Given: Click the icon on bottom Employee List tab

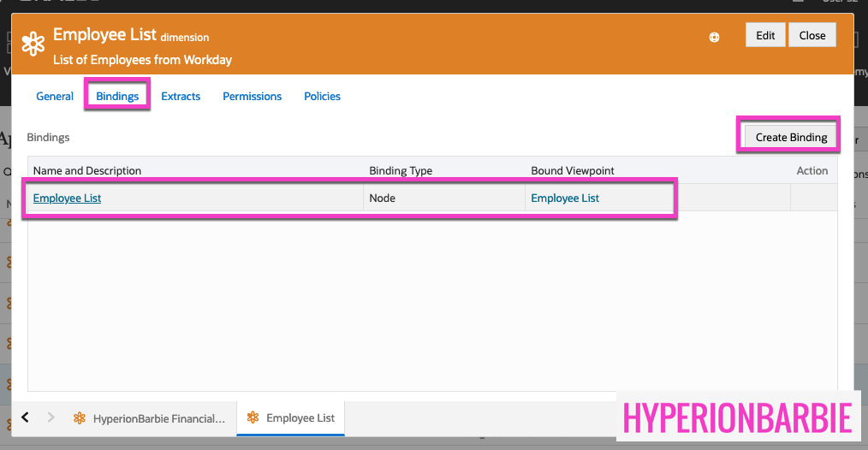Looking at the screenshot, I should [253, 418].
